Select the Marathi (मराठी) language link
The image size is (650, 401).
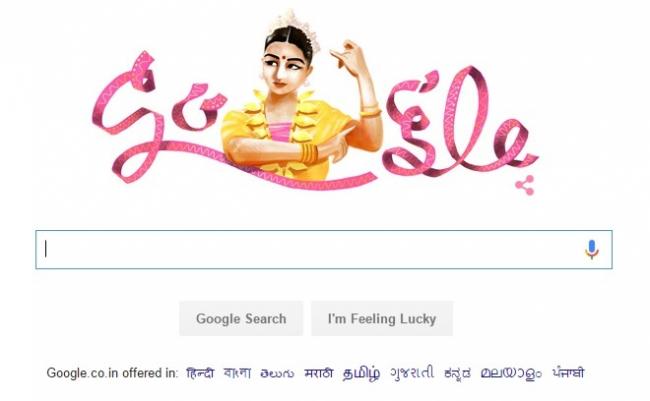(318, 373)
